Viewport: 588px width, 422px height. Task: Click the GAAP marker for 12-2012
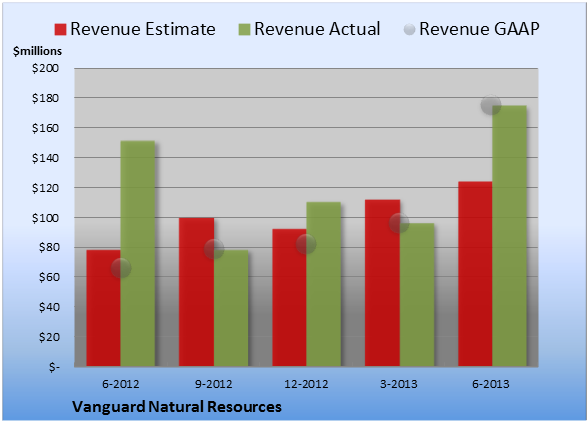pos(306,244)
